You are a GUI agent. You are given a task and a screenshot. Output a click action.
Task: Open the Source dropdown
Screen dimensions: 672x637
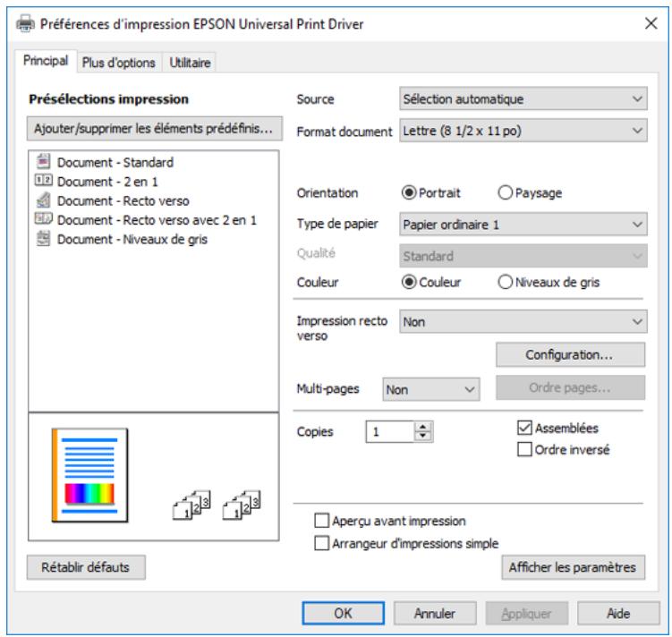click(x=523, y=99)
